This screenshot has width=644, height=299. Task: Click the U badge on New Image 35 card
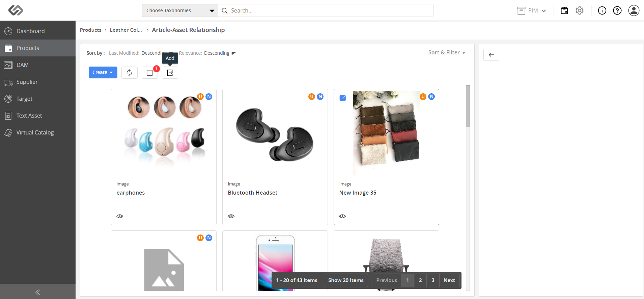tap(423, 97)
